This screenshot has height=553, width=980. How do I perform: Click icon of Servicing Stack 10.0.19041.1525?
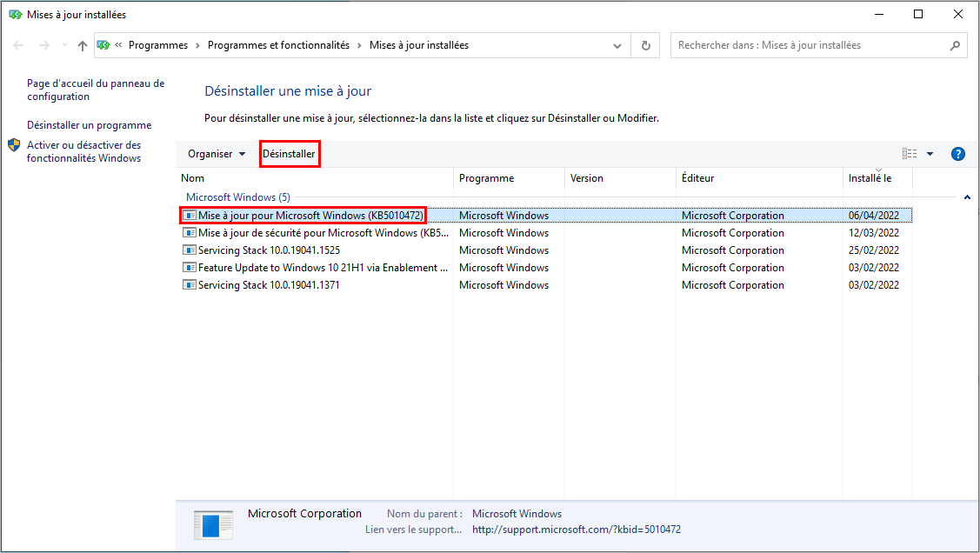[x=190, y=250]
